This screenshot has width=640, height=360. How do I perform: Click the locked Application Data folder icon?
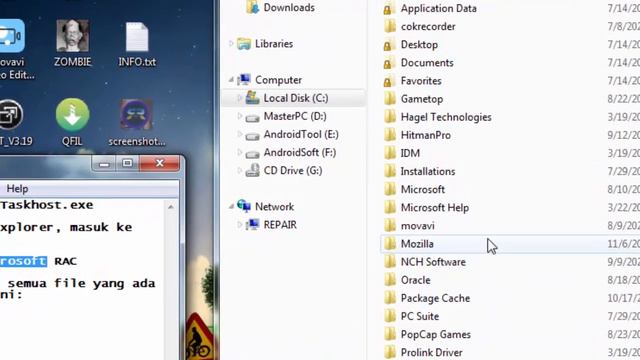point(389,9)
